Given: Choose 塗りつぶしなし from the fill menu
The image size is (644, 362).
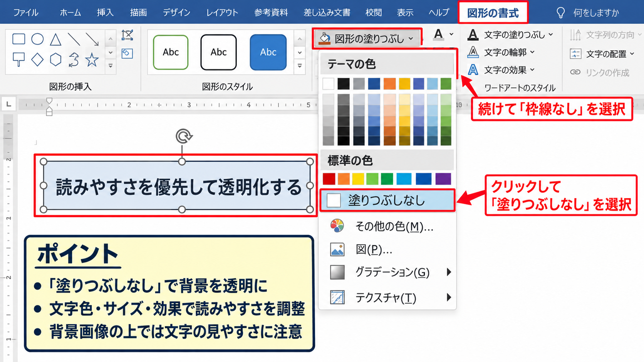Looking at the screenshot, I should pos(387,200).
